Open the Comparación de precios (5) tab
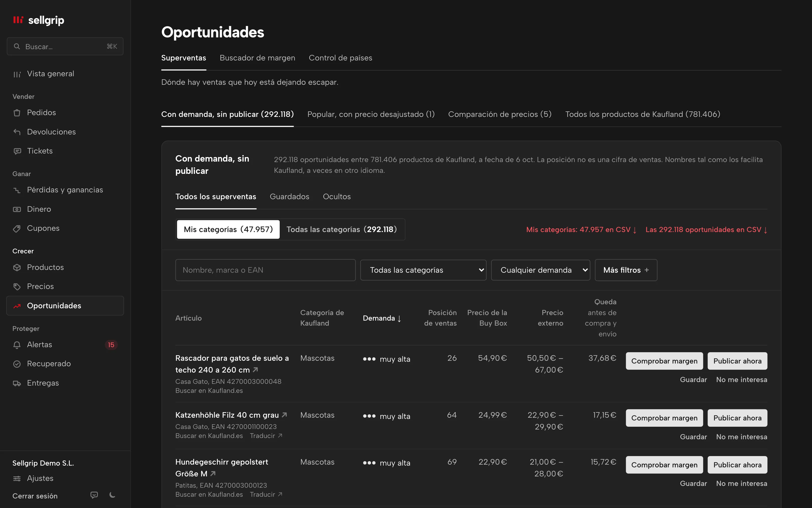The image size is (812, 508). click(x=500, y=114)
